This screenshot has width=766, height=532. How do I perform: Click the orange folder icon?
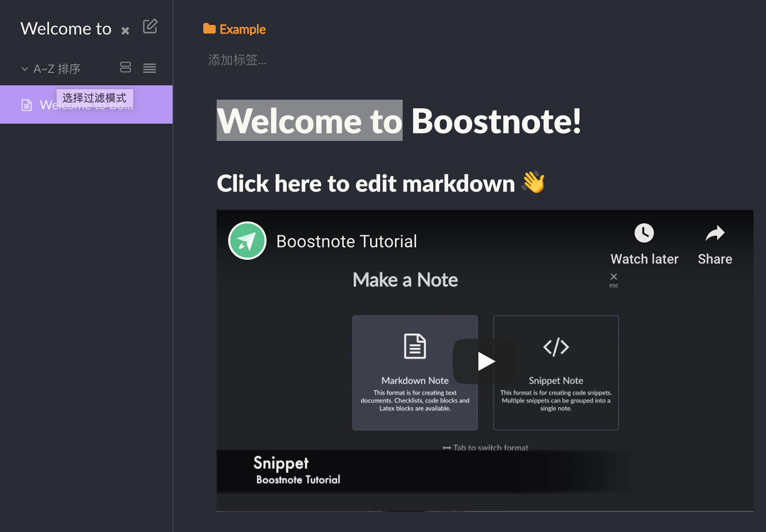209,29
